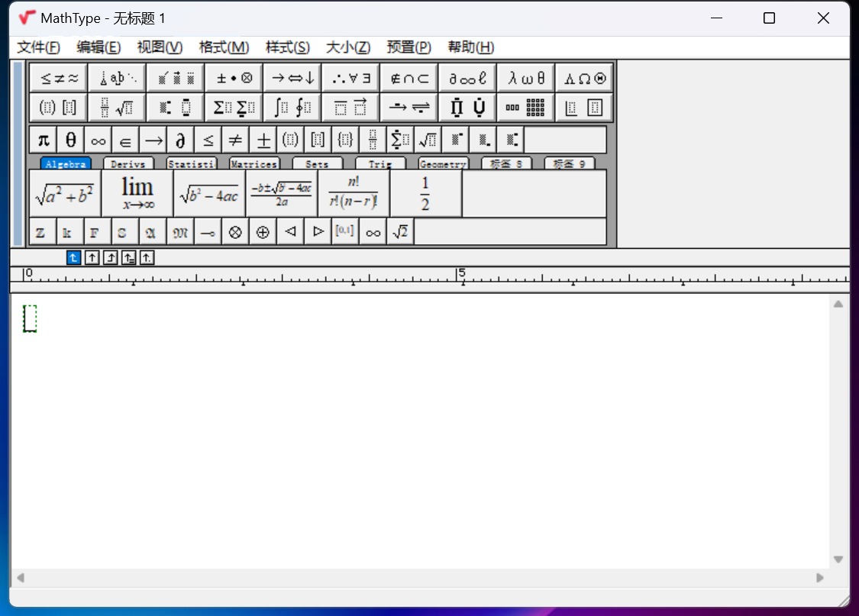
Task: Insert the square root template from small bar
Action: [428, 140]
